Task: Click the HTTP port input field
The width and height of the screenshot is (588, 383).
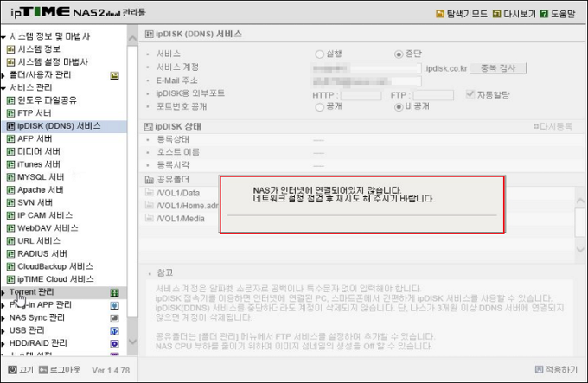Action: 361,95
